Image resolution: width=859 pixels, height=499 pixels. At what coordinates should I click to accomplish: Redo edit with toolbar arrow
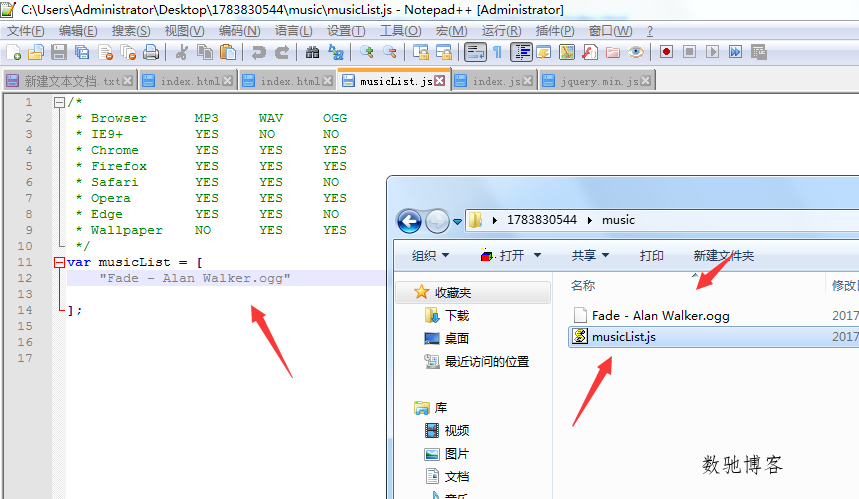(x=282, y=53)
